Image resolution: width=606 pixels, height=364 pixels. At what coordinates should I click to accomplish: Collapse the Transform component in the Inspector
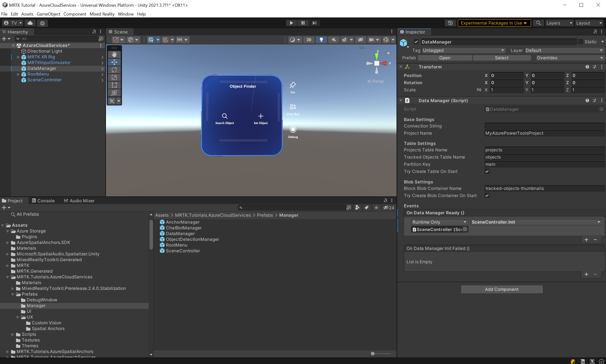[x=401, y=67]
